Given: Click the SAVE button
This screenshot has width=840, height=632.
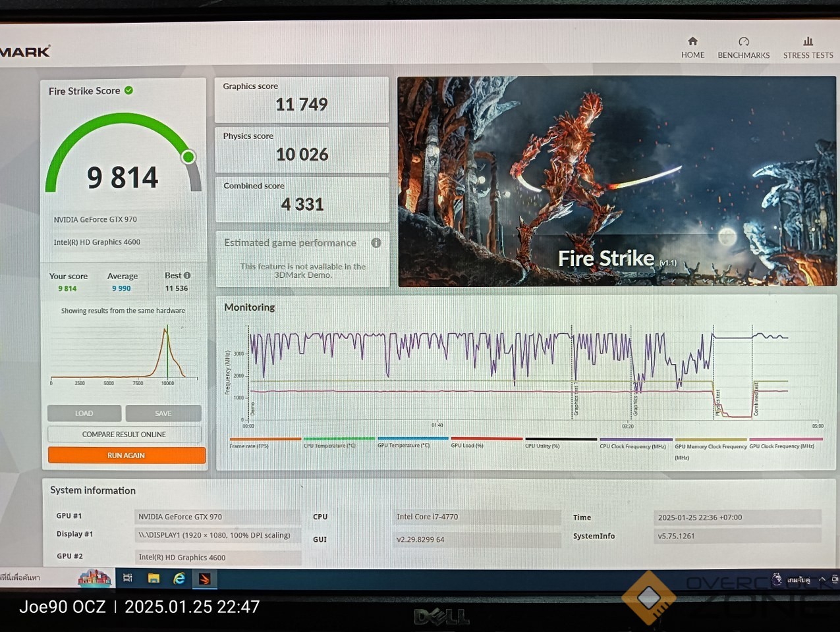Looking at the screenshot, I should click(x=163, y=413).
